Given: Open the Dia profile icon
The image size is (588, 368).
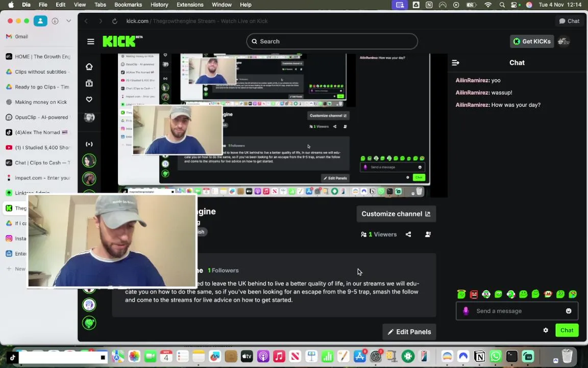Looking at the screenshot, I should [x=40, y=21].
